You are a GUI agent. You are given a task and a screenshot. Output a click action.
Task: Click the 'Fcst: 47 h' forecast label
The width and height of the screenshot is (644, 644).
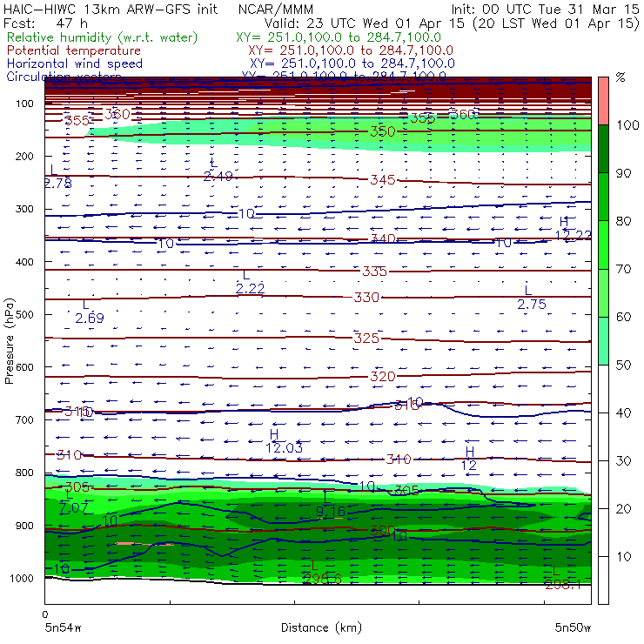pyautogui.click(x=45, y=23)
